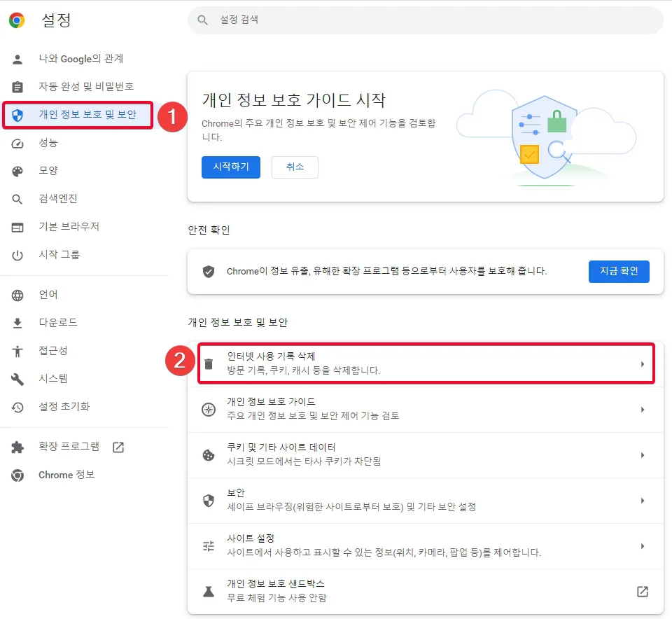The width and height of the screenshot is (672, 619).
Task: Open 시작 그룹 settings
Action: click(59, 255)
